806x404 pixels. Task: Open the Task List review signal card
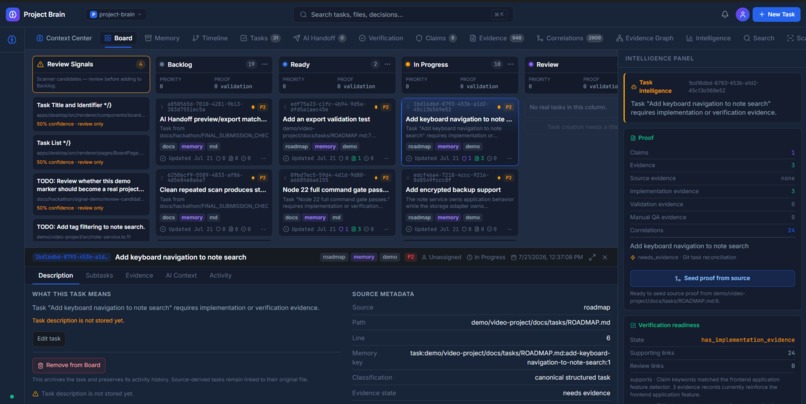pyautogui.click(x=90, y=152)
